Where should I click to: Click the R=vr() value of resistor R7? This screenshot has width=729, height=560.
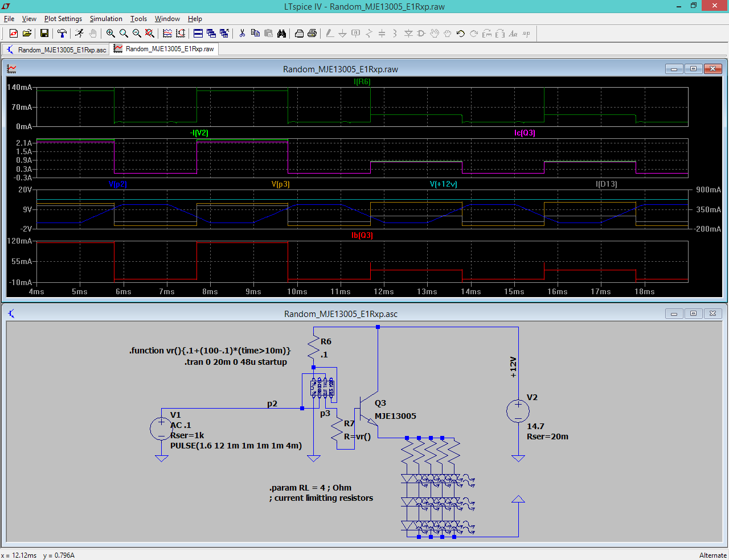coord(357,437)
